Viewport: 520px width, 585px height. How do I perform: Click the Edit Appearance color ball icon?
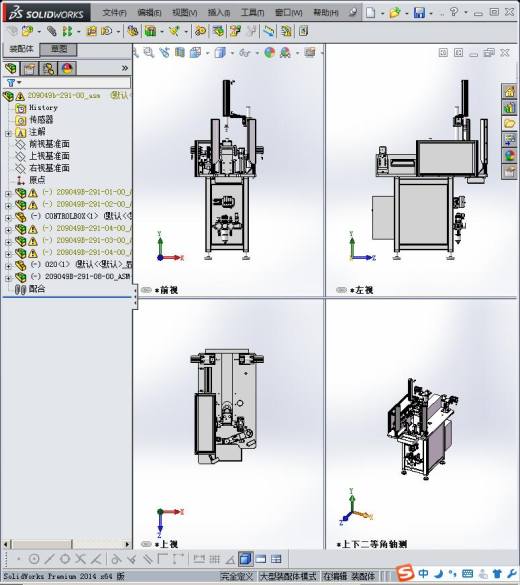pos(269,53)
